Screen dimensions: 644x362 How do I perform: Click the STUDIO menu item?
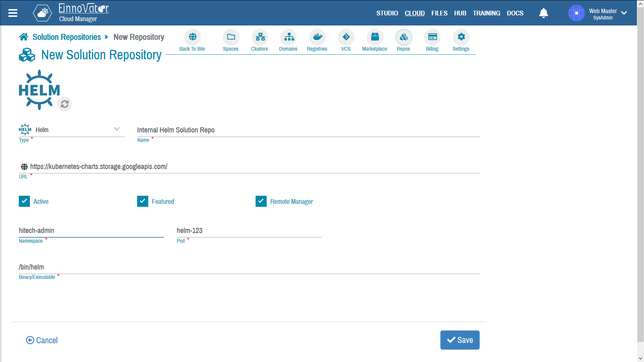pyautogui.click(x=387, y=13)
